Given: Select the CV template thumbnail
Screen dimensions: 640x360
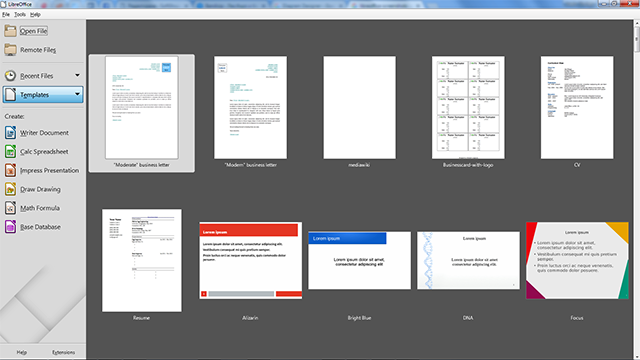Looking at the screenshot, I should [577, 107].
